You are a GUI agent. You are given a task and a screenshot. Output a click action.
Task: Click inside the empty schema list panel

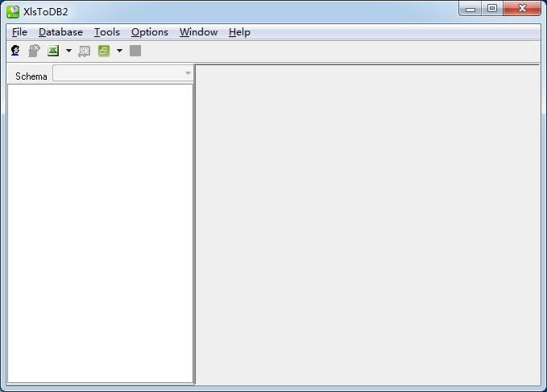point(100,233)
